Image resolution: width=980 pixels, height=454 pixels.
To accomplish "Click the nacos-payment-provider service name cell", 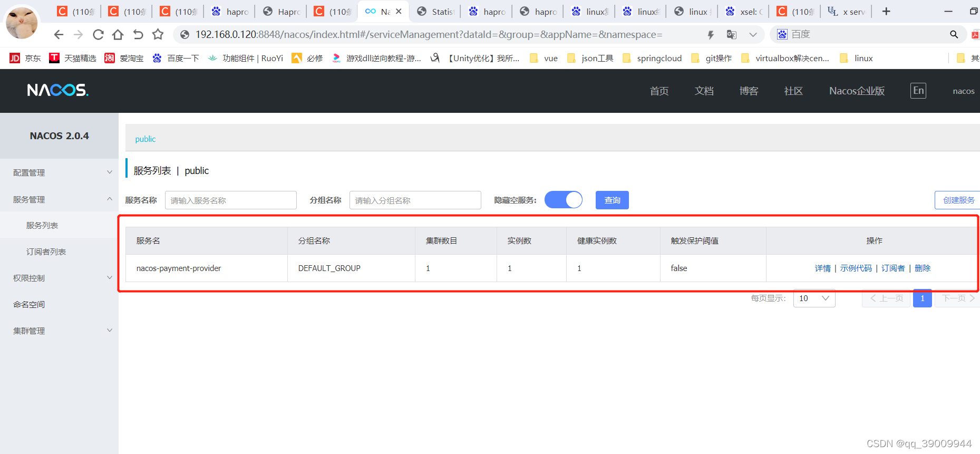I will coord(178,268).
